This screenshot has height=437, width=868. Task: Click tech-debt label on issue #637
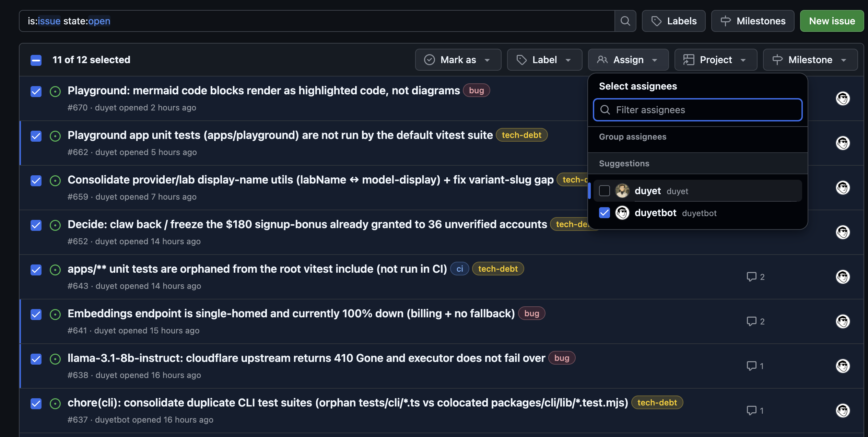pyautogui.click(x=657, y=403)
